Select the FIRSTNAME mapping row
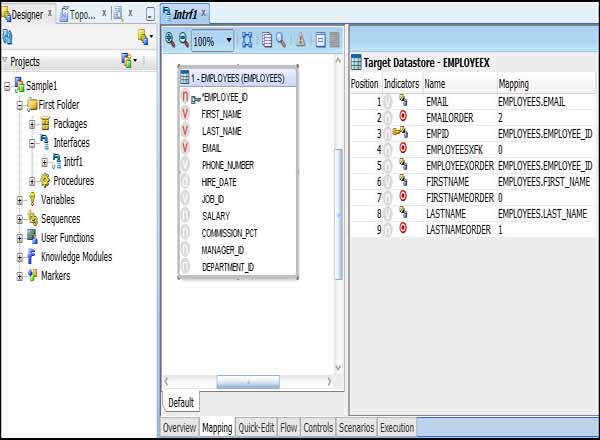 [444, 181]
